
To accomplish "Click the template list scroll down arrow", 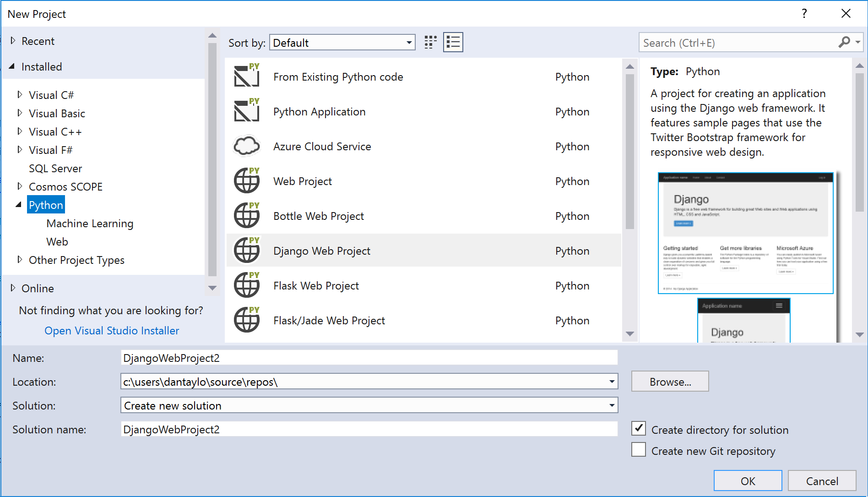I will (630, 334).
